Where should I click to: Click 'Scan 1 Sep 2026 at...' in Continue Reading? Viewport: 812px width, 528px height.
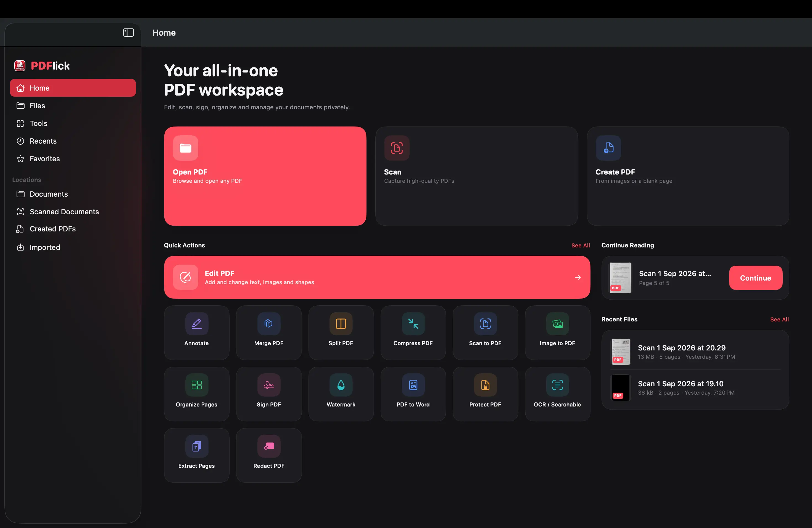pyautogui.click(x=675, y=274)
